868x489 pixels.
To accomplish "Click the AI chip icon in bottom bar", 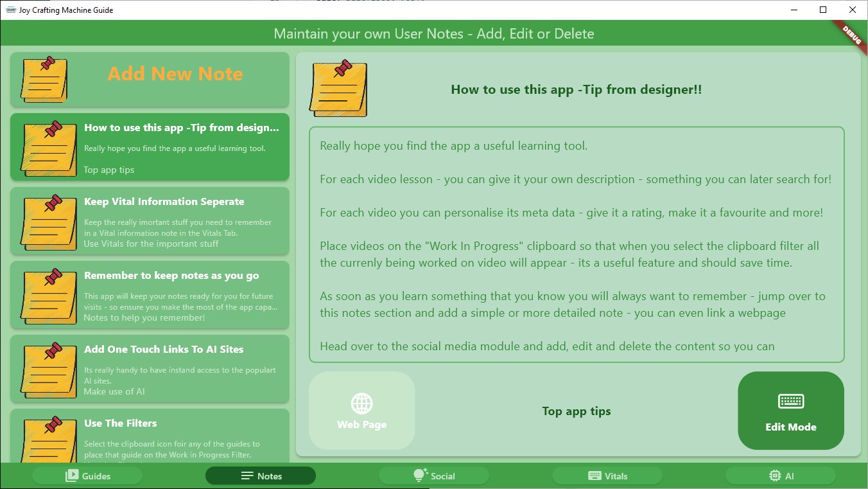I will pyautogui.click(x=774, y=476).
